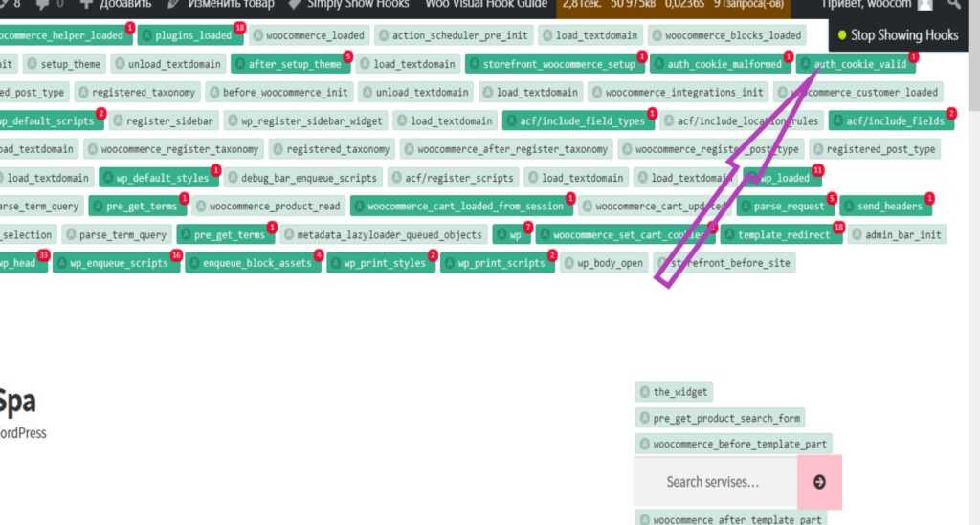Screen dimensions: 980x525
Task: Click the plus icon beside Добавить
Action: tap(85, 5)
